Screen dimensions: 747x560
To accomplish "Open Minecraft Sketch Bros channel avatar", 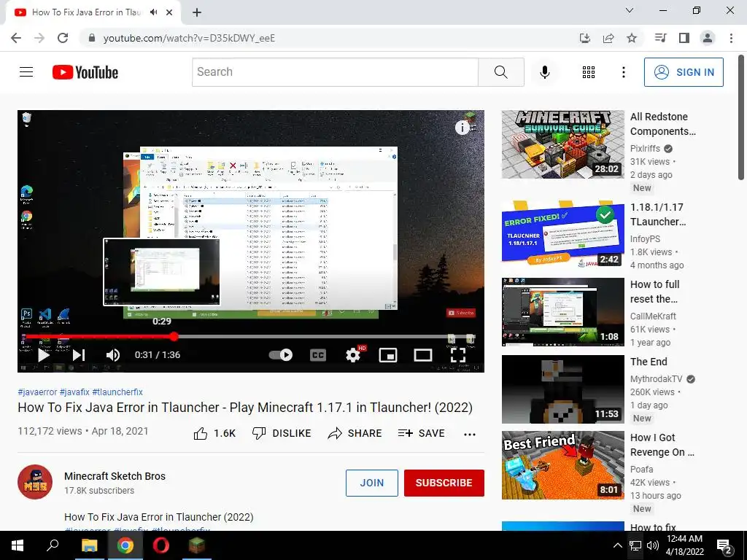I will pyautogui.click(x=35, y=482).
